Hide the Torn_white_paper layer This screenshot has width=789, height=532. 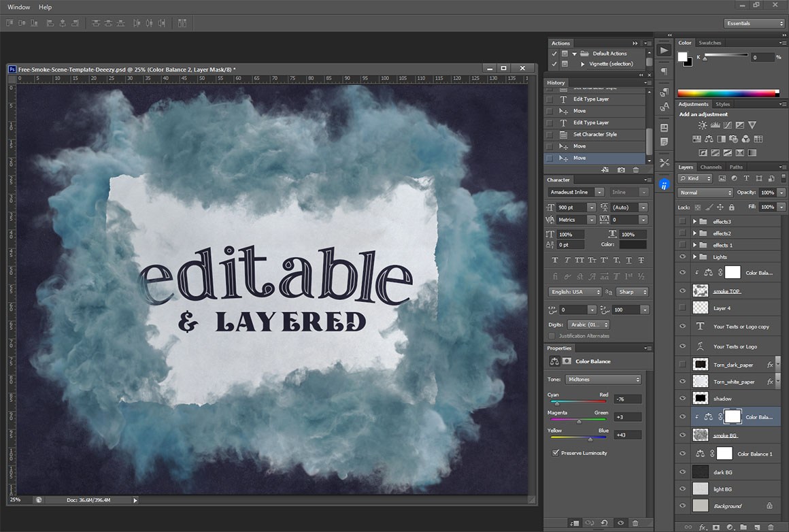[683, 382]
